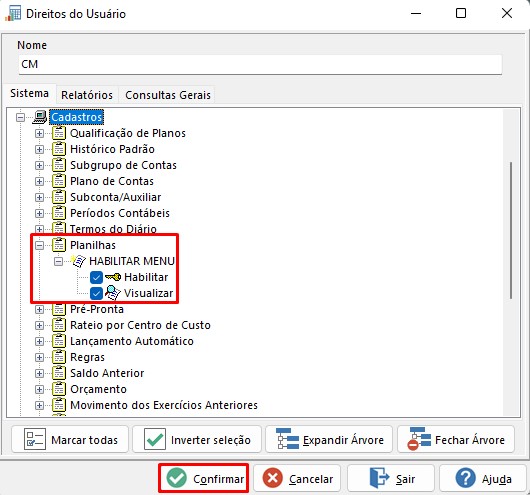Click the Cadastros computer icon
This screenshot has width=530, height=495.
[x=40, y=117]
